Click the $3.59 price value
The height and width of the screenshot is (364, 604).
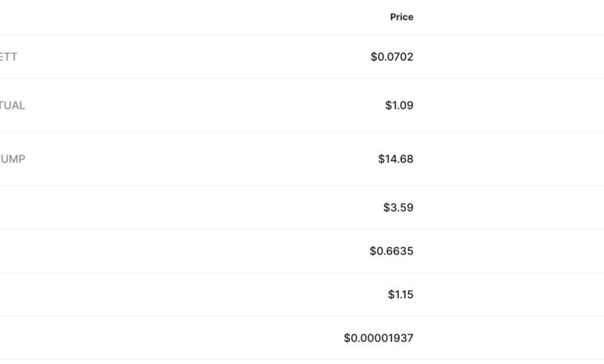point(398,208)
